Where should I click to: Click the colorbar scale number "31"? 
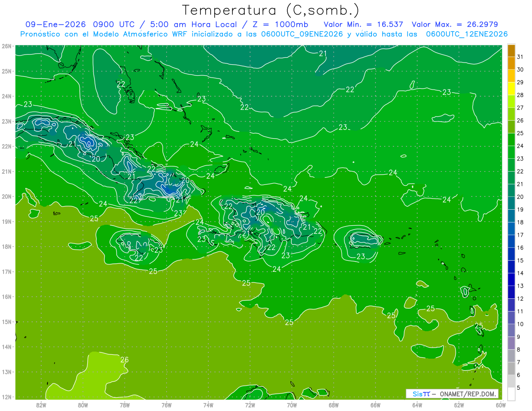click(520, 57)
